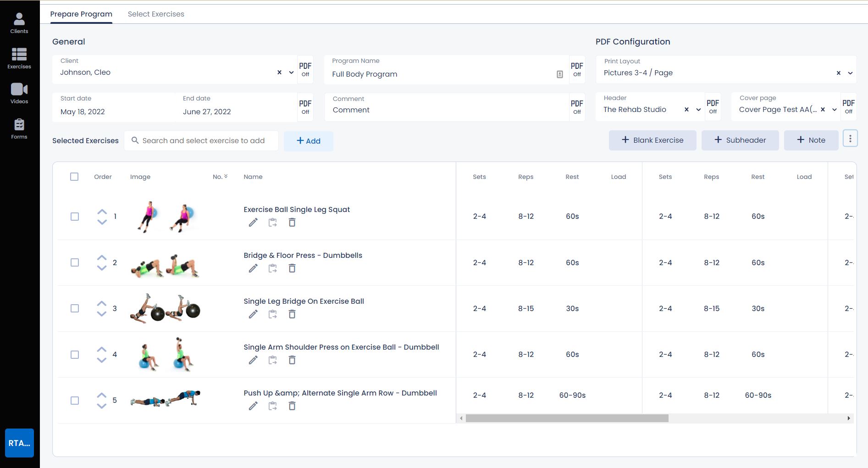The width and height of the screenshot is (868, 468).
Task: Expand the Client dropdown
Action: click(x=291, y=72)
